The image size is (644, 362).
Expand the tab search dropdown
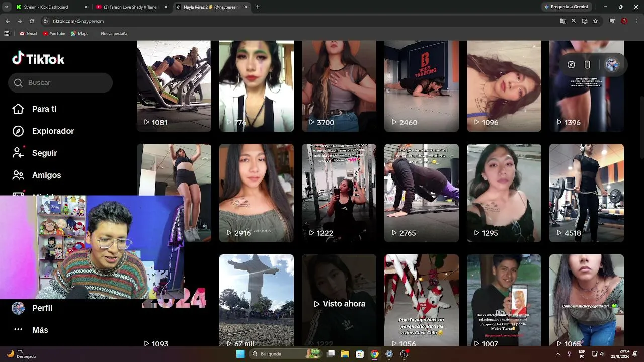click(x=6, y=7)
